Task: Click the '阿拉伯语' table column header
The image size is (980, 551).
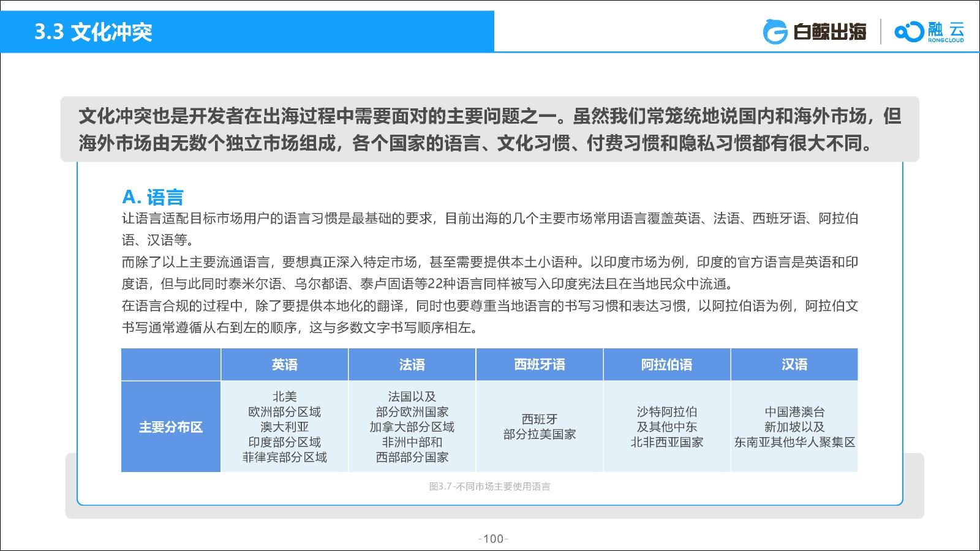Action: point(667,365)
